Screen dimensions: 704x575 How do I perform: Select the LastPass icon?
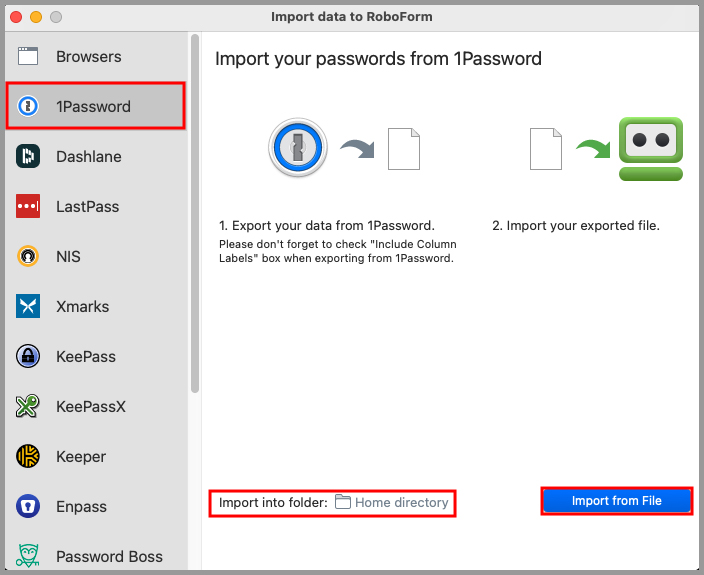tap(28, 206)
